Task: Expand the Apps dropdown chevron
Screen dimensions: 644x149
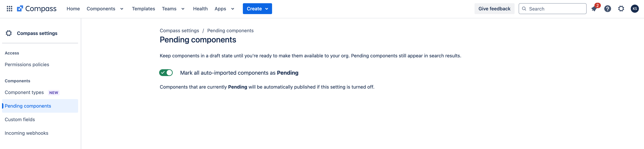Action: (x=232, y=8)
